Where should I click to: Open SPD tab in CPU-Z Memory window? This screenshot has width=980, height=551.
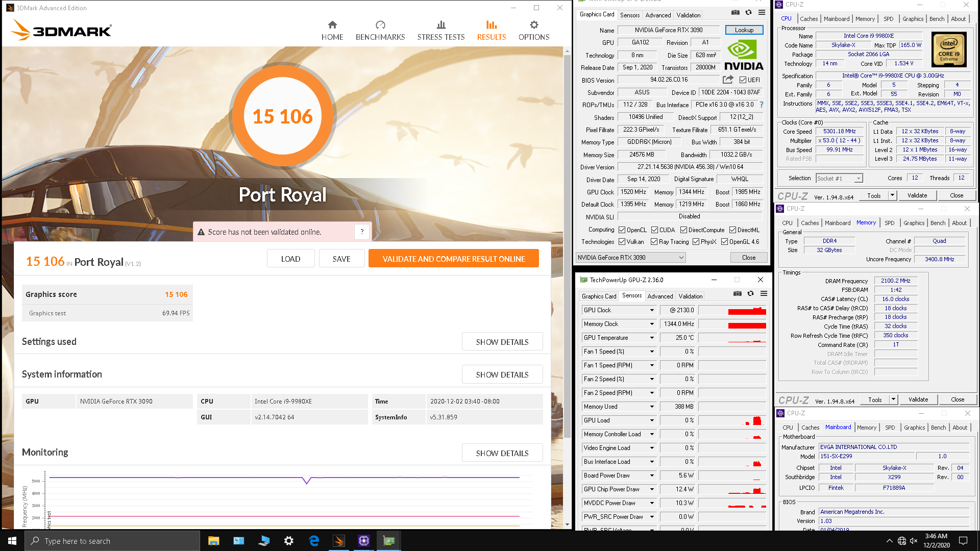point(890,223)
